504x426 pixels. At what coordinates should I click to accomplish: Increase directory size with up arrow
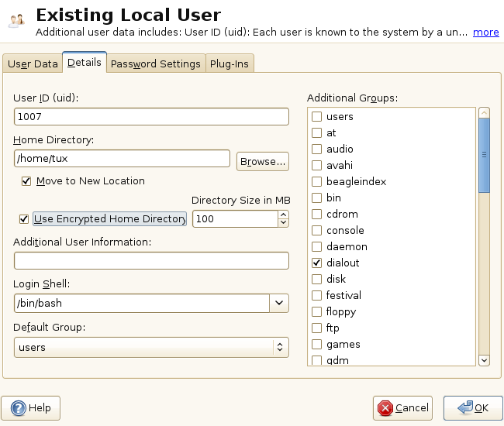pos(283,215)
